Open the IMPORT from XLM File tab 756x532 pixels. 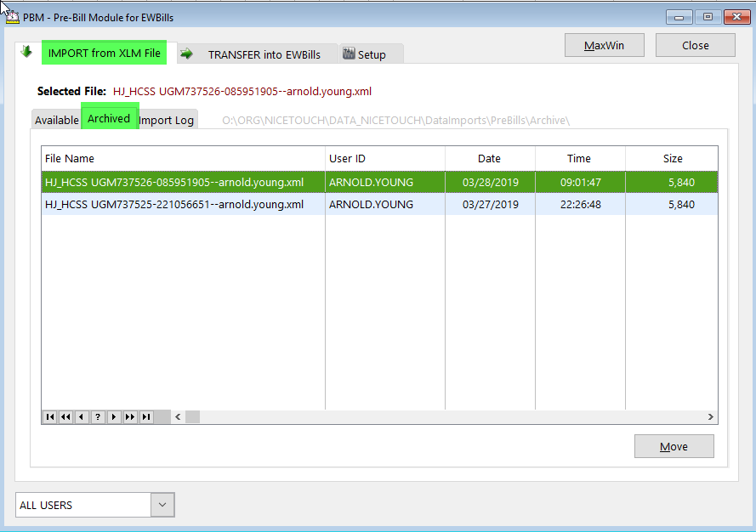coord(104,53)
